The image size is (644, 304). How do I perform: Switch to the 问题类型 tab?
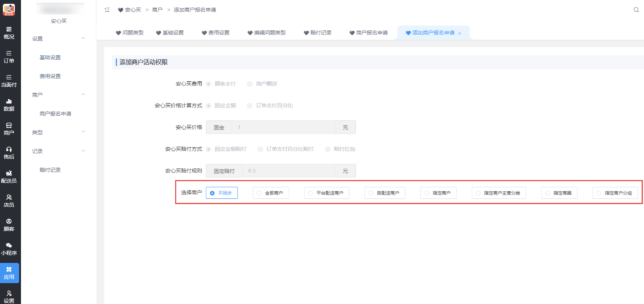(x=130, y=33)
